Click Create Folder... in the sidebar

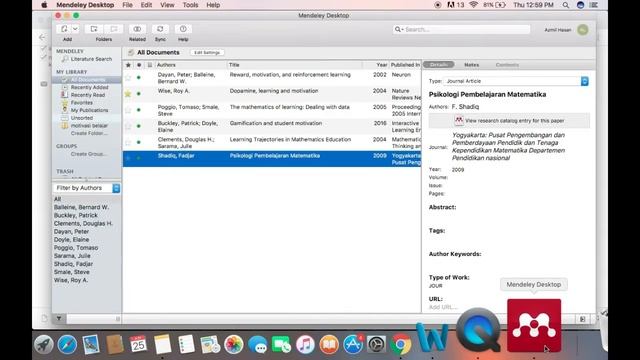pyautogui.click(x=89, y=133)
